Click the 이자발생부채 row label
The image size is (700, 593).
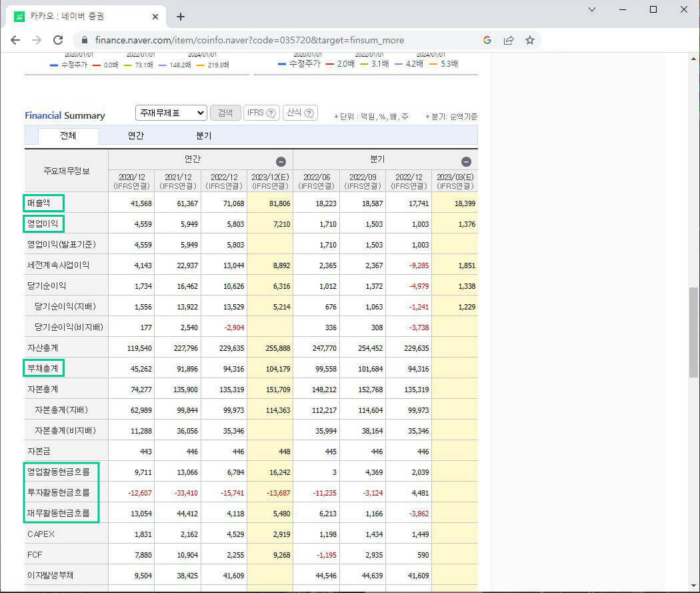pos(51,575)
